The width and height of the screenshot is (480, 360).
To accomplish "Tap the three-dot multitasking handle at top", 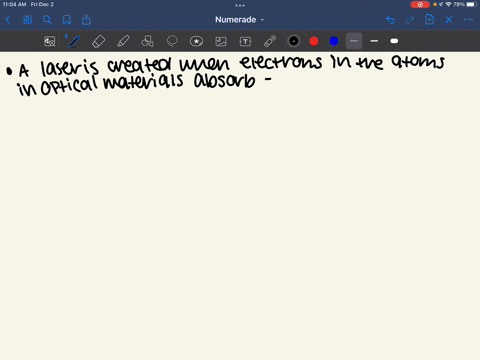I will 240,5.
